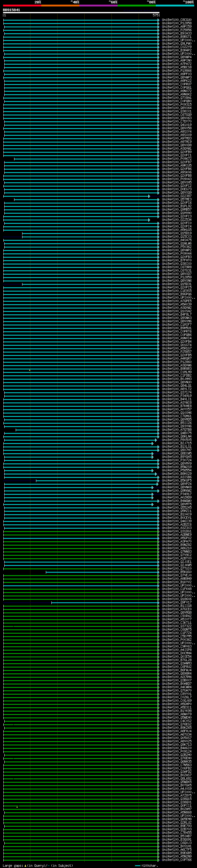Select hit label UniRef100_Q7X8A1
The height and width of the screenshot is (868, 197).
176,98
